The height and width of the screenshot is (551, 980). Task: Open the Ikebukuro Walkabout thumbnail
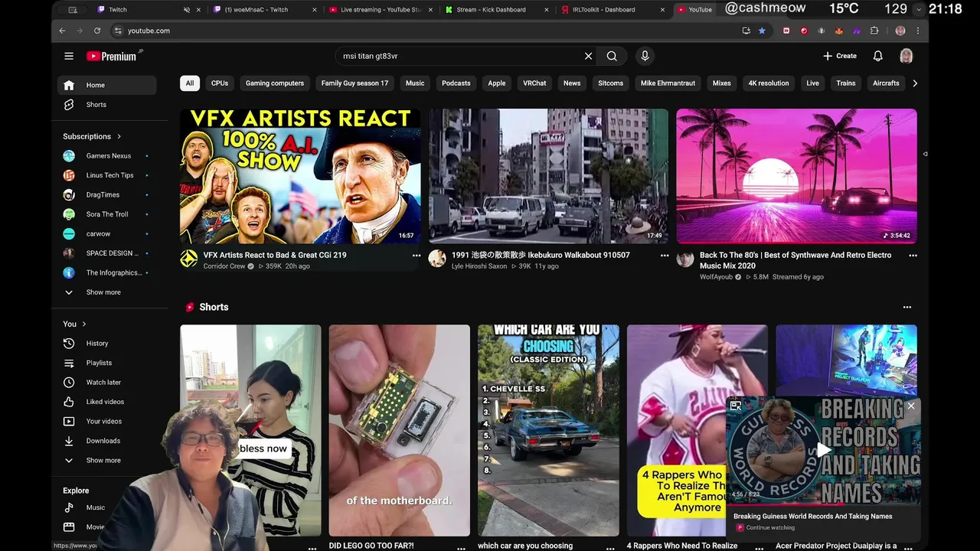click(x=548, y=176)
